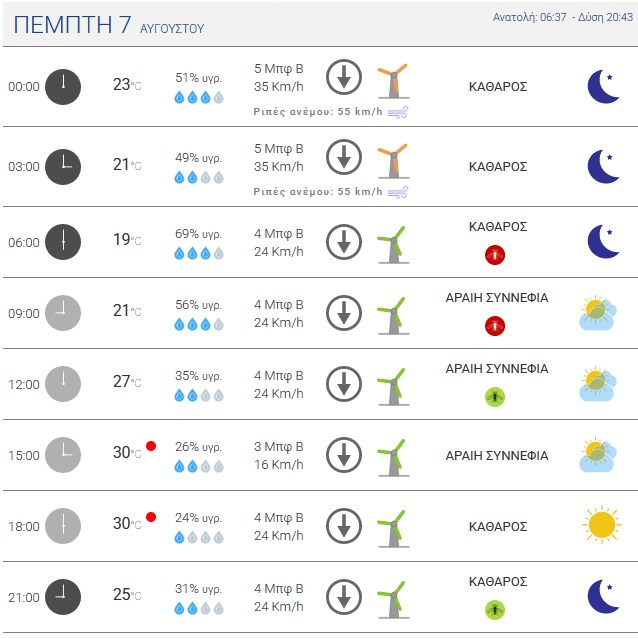Click the partly cloudy icon at 09:00
The image size is (638, 638).
click(x=598, y=313)
